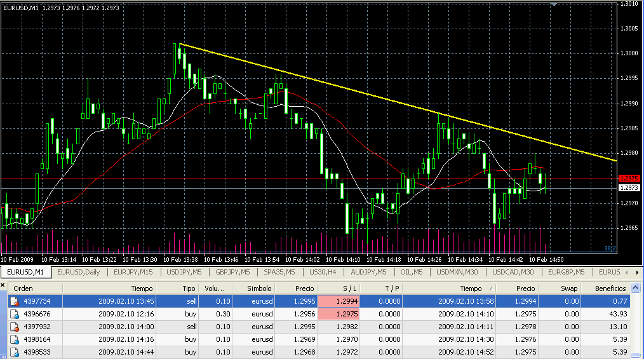
Task: Click the highlighted S/L cell 1.2975
Action: (339, 314)
